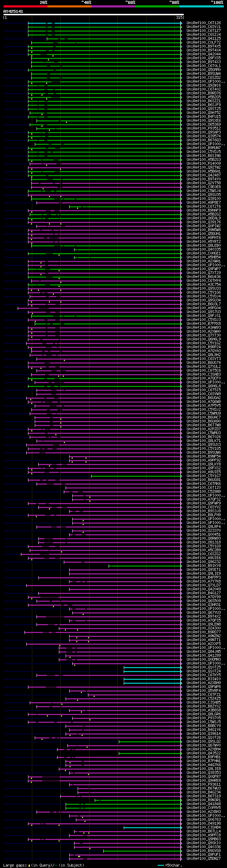The width and height of the screenshot is (227, 868).
Task: Select hit label UniRef100_C0LF72
Action: click(204, 43)
